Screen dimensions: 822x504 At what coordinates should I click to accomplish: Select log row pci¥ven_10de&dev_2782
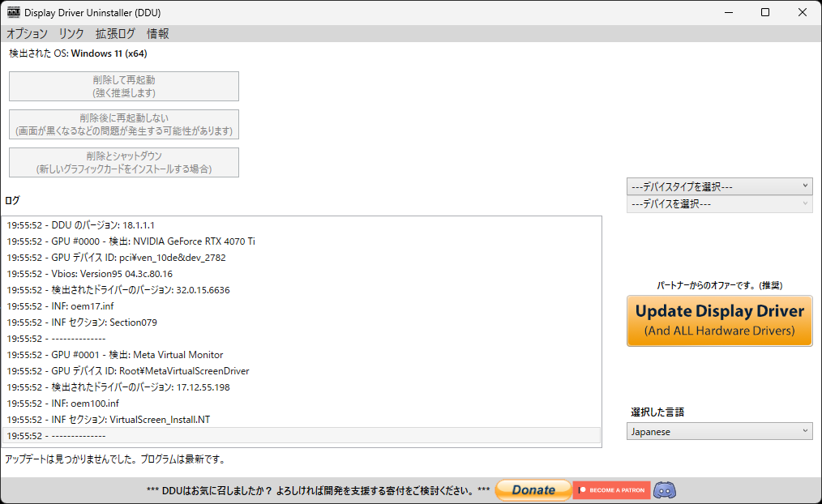click(x=302, y=258)
